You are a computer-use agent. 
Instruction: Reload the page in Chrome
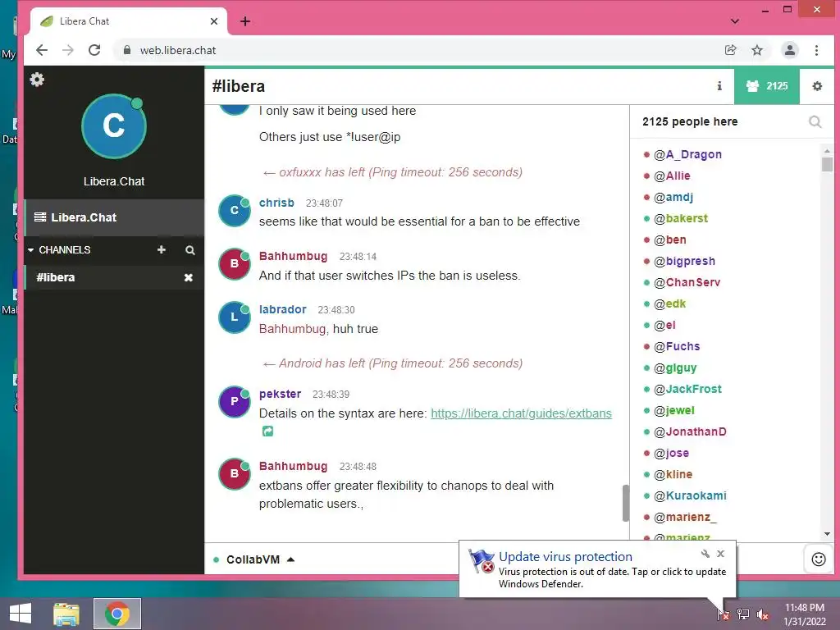tap(95, 50)
